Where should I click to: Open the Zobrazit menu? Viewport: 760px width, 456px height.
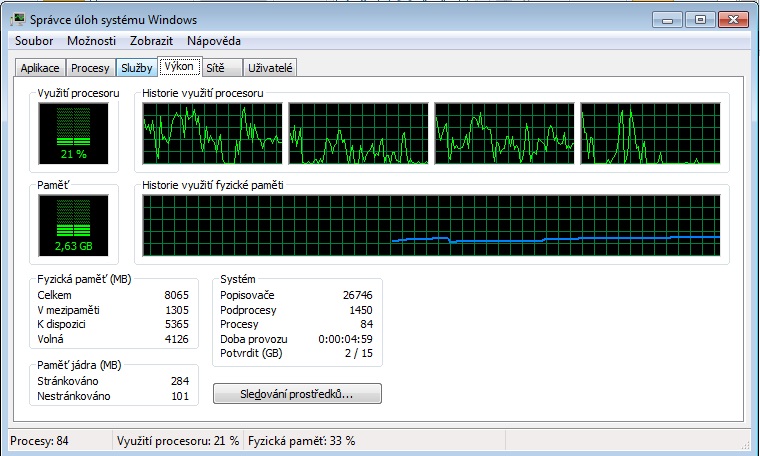(151, 41)
